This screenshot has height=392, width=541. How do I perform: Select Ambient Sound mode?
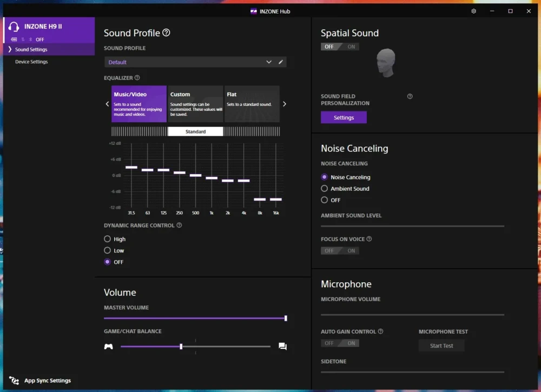pyautogui.click(x=324, y=189)
